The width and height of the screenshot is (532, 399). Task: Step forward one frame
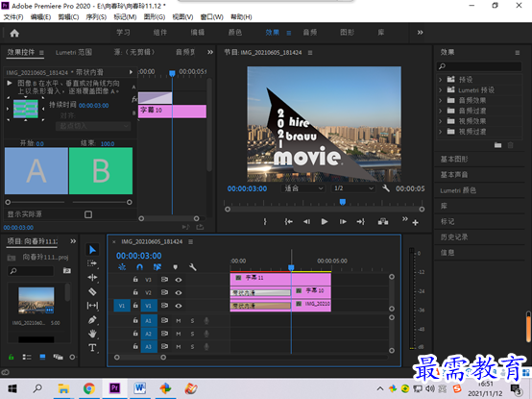click(343, 222)
